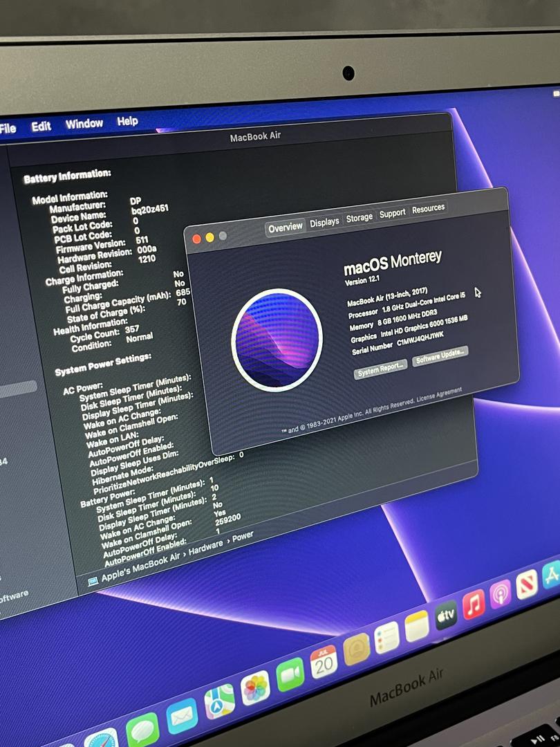
Task: Click the Firmware Version value 511
Action: 142,239
